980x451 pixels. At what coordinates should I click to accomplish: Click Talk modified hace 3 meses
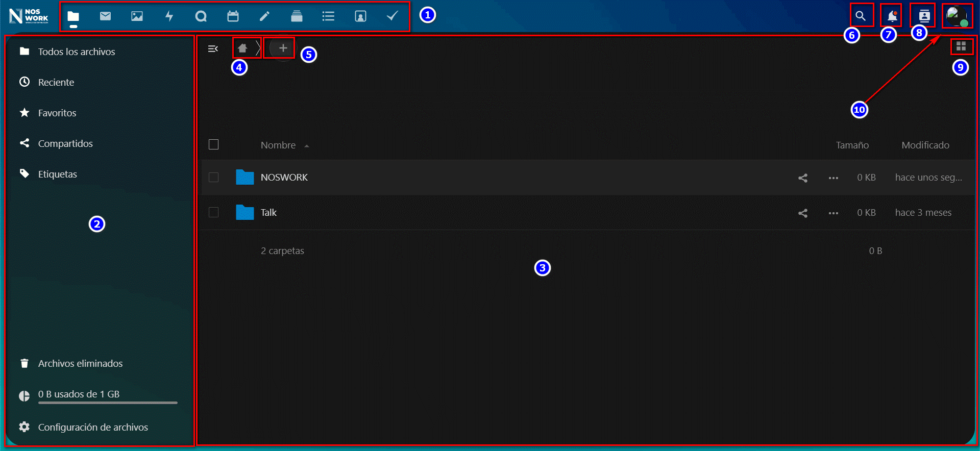pos(923,213)
